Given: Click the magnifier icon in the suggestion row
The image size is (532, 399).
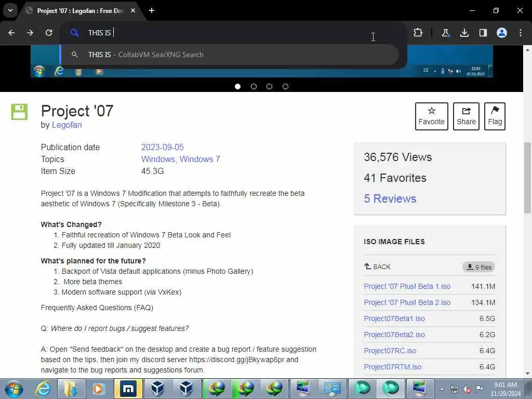Looking at the screenshot, I should click(x=75, y=55).
